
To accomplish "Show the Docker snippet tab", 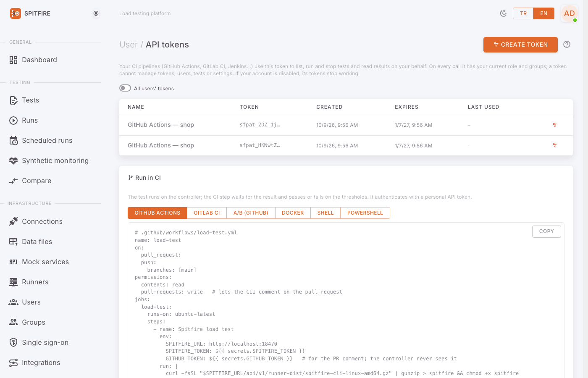I will 293,213.
